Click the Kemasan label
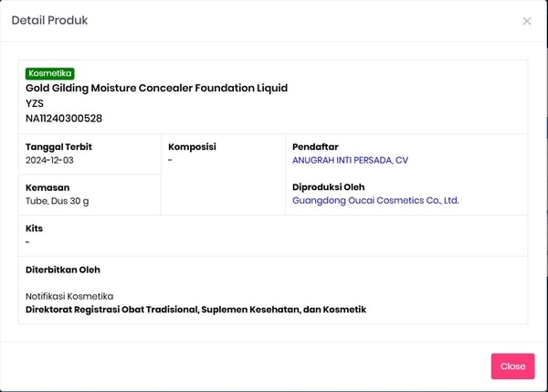The height and width of the screenshot is (392, 548). 47,187
